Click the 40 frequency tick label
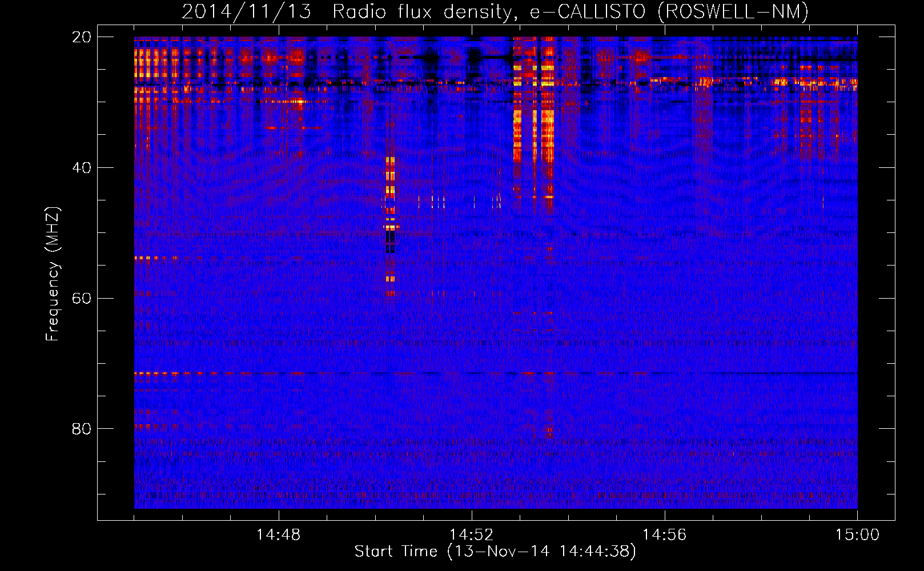This screenshot has width=924, height=571. pyautogui.click(x=82, y=168)
